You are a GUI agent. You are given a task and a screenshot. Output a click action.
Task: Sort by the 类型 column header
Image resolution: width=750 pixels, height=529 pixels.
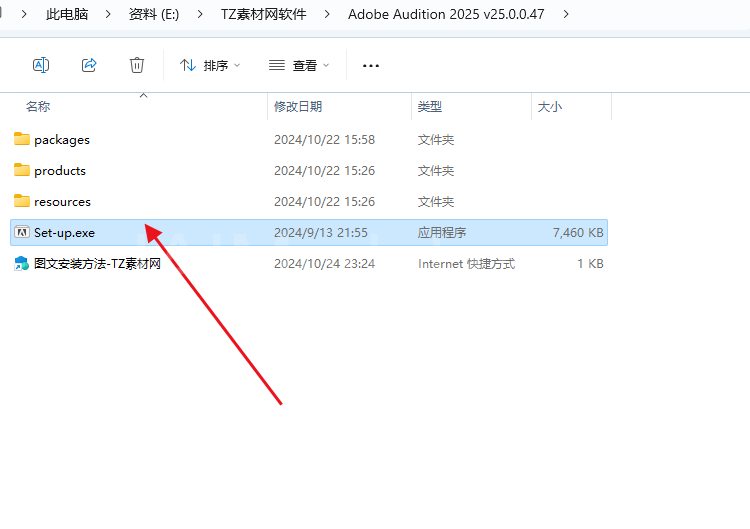(x=430, y=106)
